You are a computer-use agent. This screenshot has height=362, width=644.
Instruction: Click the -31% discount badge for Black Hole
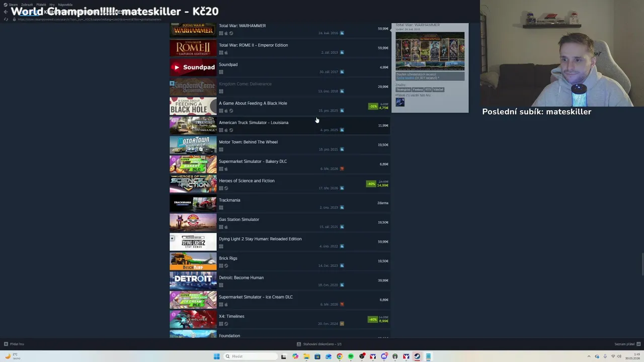[x=373, y=106]
